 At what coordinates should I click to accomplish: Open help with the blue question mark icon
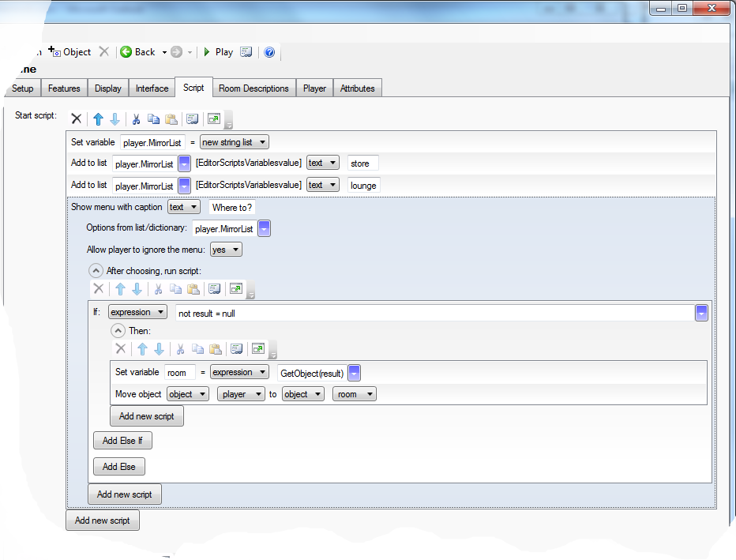coord(269,52)
